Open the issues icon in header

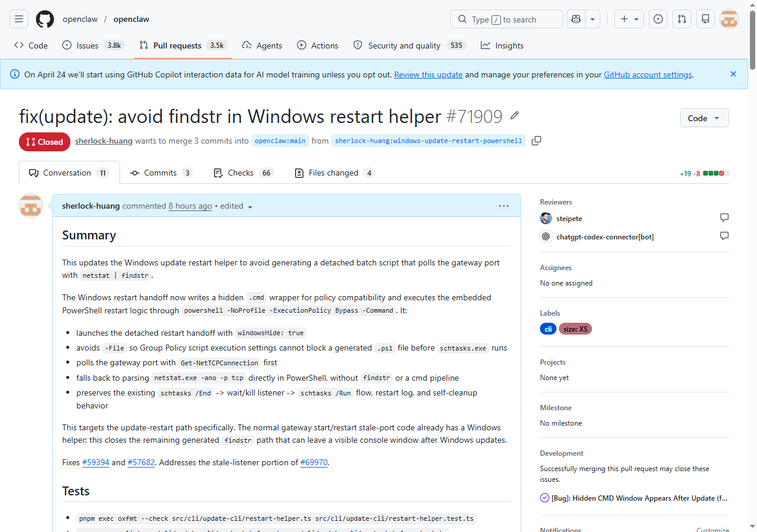click(658, 19)
